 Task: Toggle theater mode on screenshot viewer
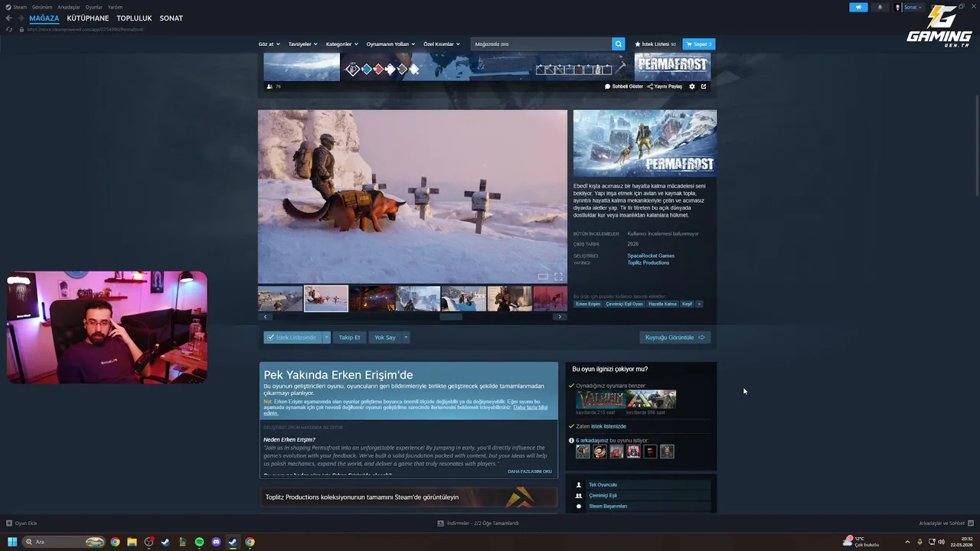click(543, 276)
